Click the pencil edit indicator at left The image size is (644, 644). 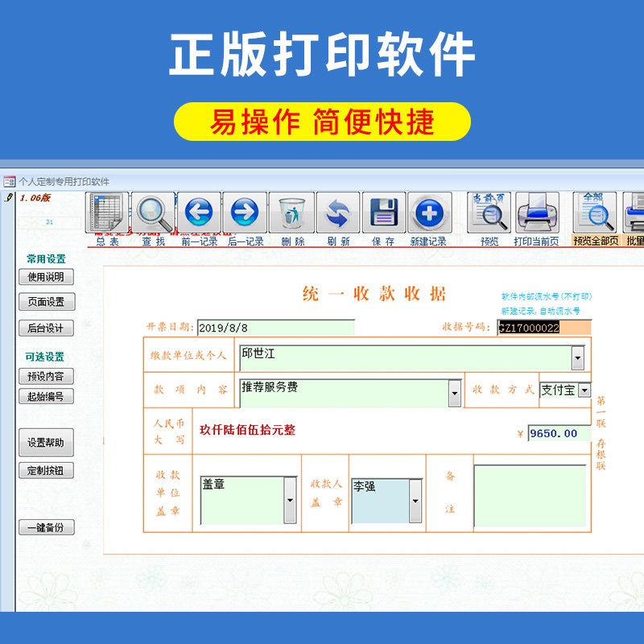[x=9, y=197]
